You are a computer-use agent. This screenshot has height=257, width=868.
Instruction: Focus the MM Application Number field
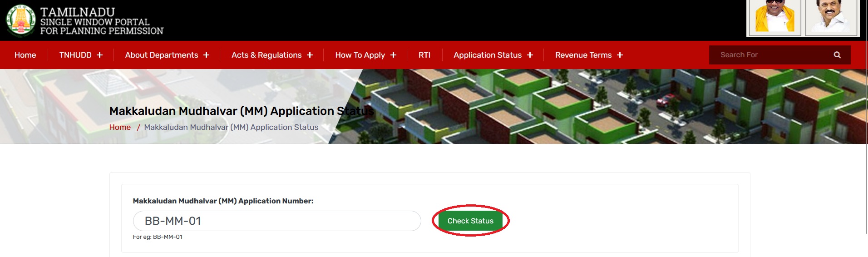276,221
